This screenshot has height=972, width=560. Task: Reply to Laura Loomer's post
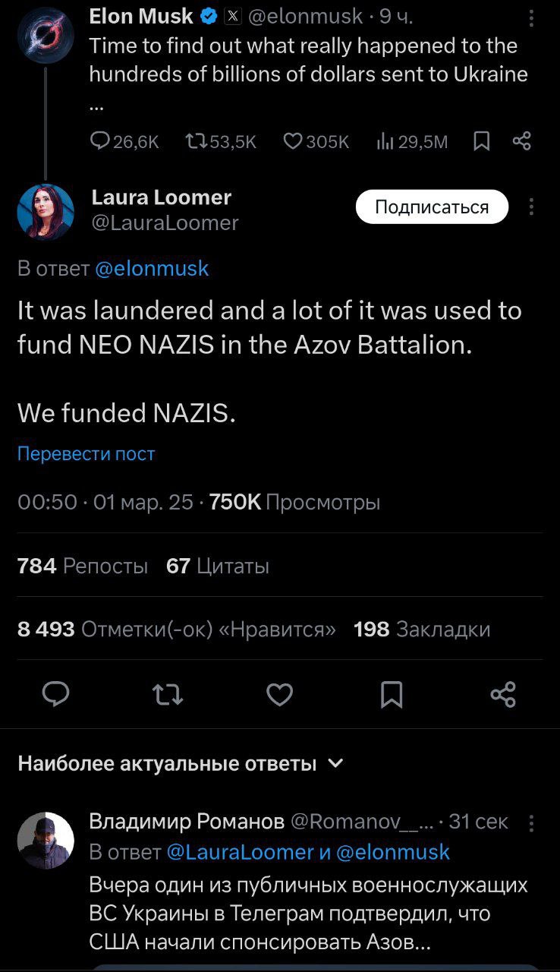(55, 694)
